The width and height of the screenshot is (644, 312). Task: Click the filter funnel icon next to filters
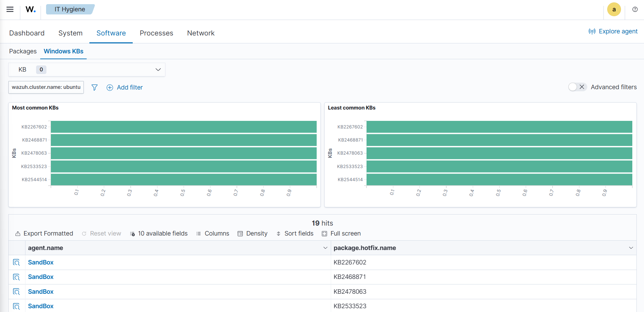[95, 87]
